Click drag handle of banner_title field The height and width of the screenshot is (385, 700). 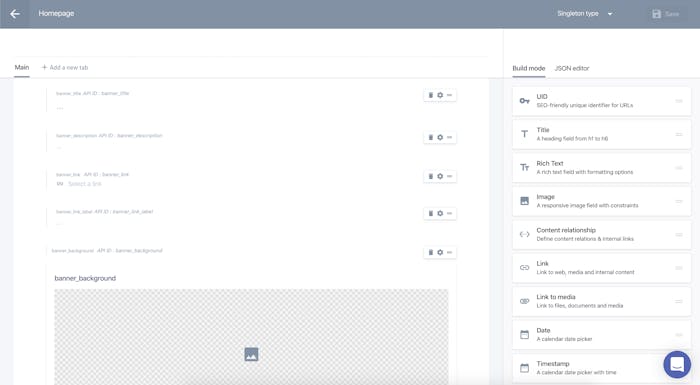pyautogui.click(x=450, y=95)
